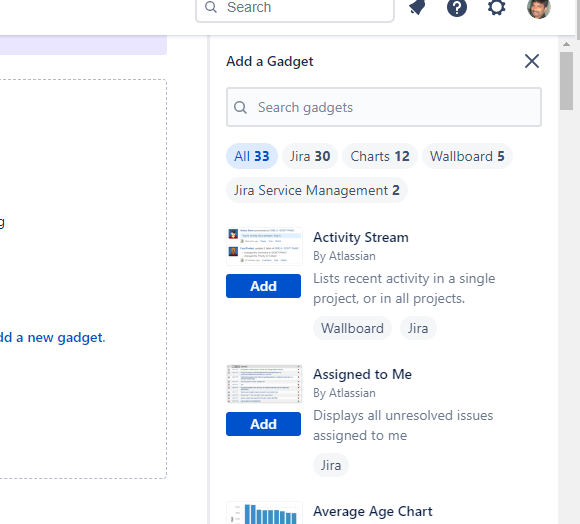Click the Assigned to Me title
This screenshot has width=580, height=524.
coord(362,374)
